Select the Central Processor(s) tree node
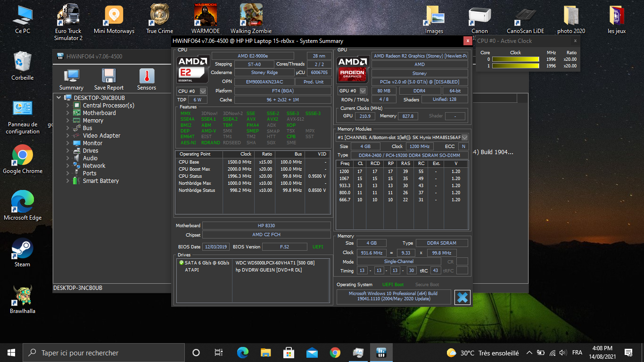Screen dimensions: 644x362 coord(108,106)
